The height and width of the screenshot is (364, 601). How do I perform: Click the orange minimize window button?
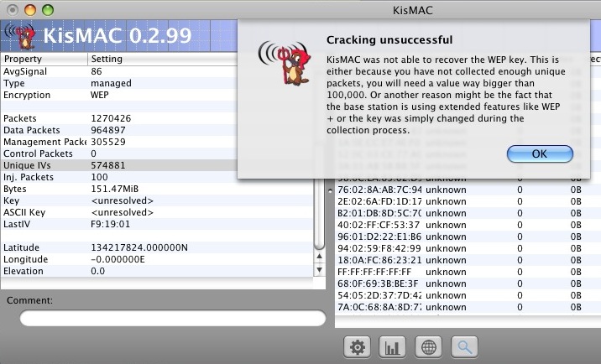pyautogui.click(x=30, y=10)
